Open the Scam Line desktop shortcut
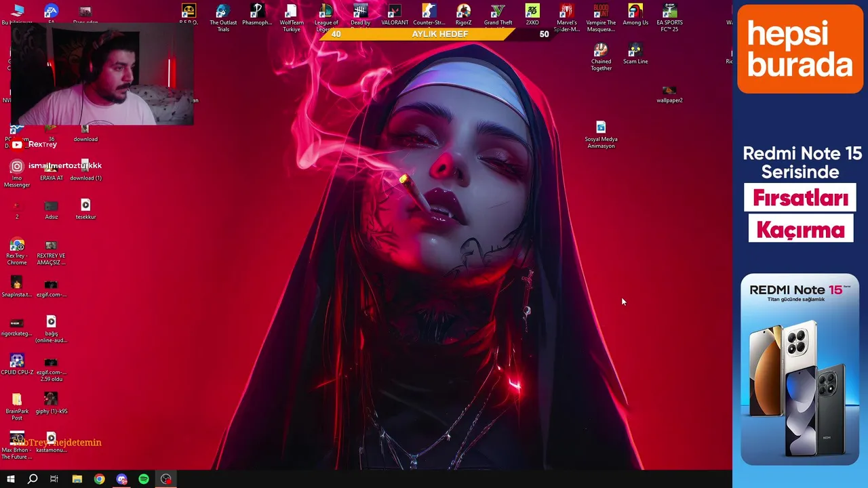Screen dimensions: 868x488 [x=635, y=54]
